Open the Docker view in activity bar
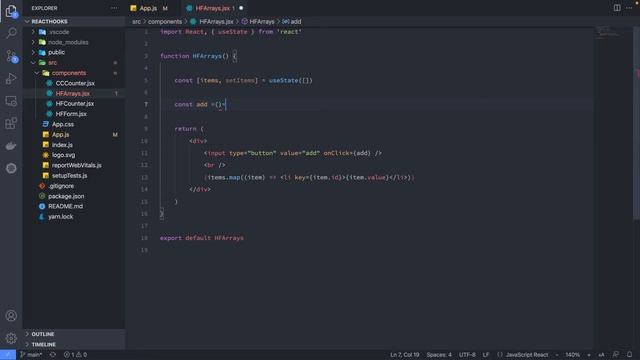 [11, 146]
